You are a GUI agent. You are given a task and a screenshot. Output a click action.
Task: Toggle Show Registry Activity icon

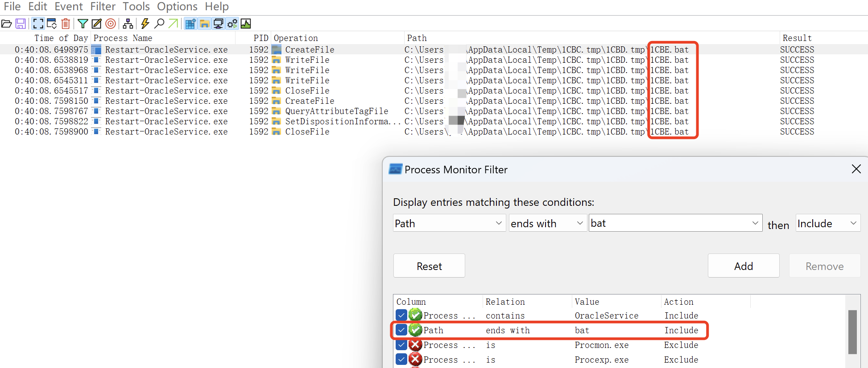coord(190,24)
